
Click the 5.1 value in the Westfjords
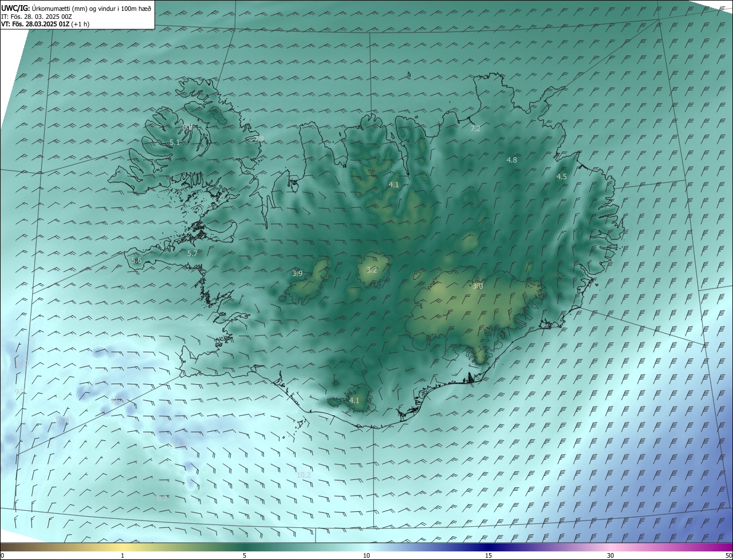[175, 142]
